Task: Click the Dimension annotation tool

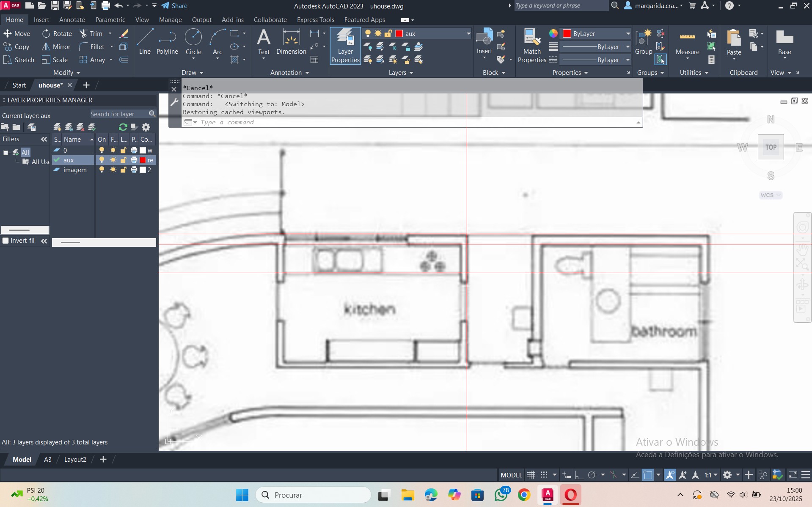Action: 291,41
